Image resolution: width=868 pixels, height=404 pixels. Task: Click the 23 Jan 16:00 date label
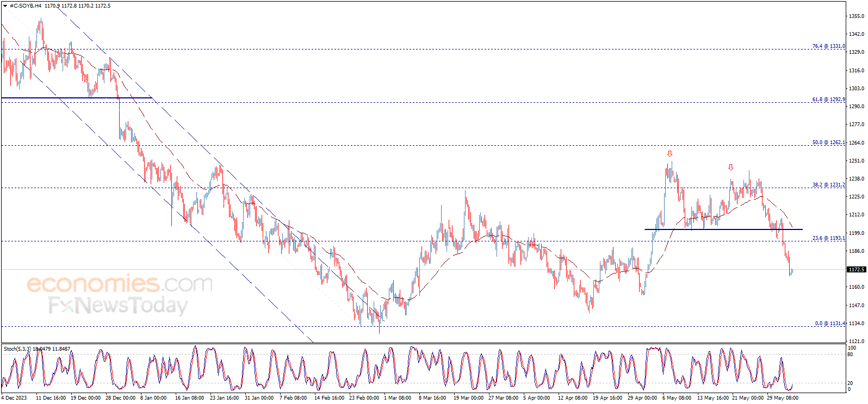point(225,398)
